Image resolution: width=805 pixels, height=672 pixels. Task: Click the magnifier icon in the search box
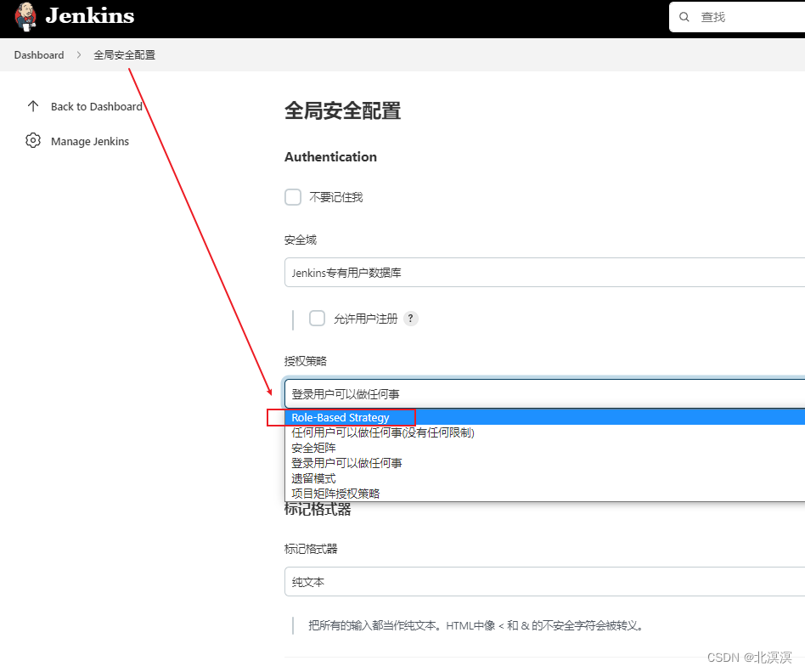tap(684, 17)
